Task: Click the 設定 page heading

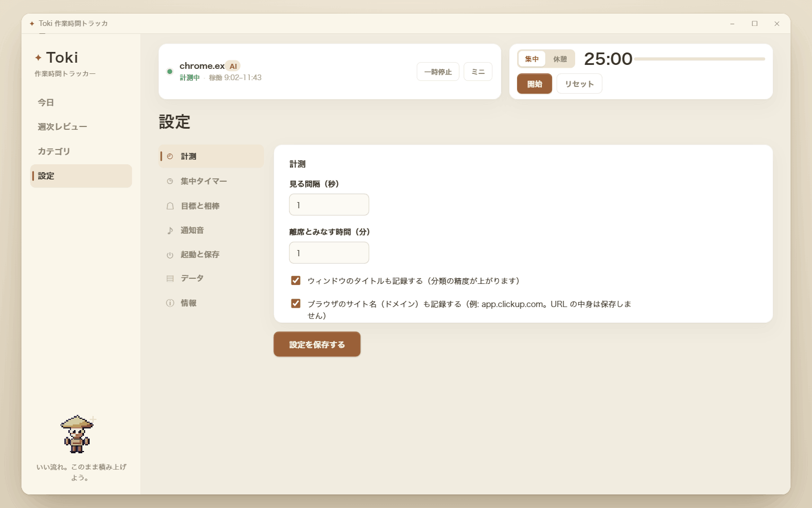Action: pyautogui.click(x=174, y=122)
